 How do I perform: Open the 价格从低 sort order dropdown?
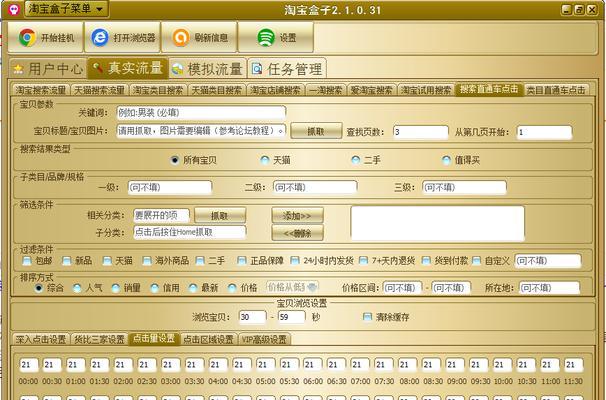(292, 287)
